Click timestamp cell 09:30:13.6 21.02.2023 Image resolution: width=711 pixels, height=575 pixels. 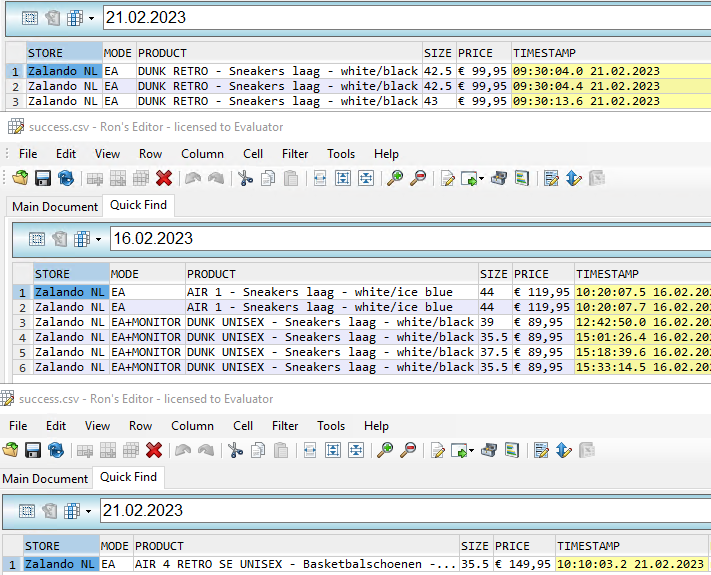coord(612,101)
